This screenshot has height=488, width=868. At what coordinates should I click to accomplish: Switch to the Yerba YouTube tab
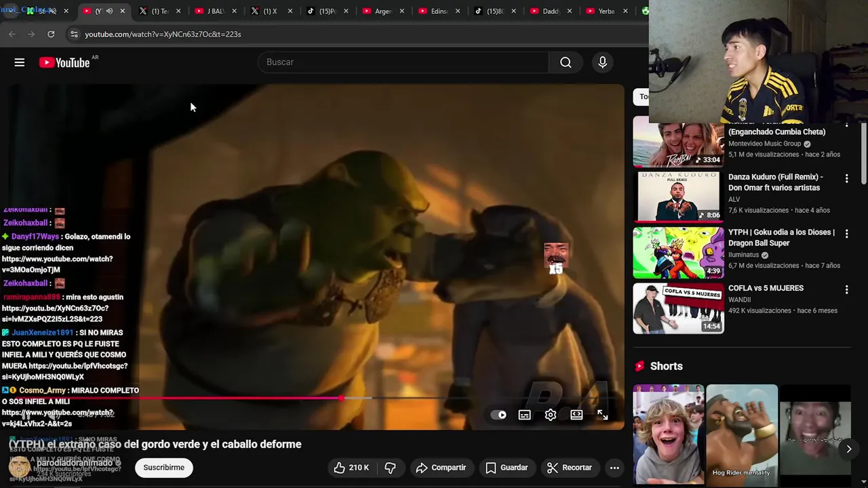[x=606, y=11]
